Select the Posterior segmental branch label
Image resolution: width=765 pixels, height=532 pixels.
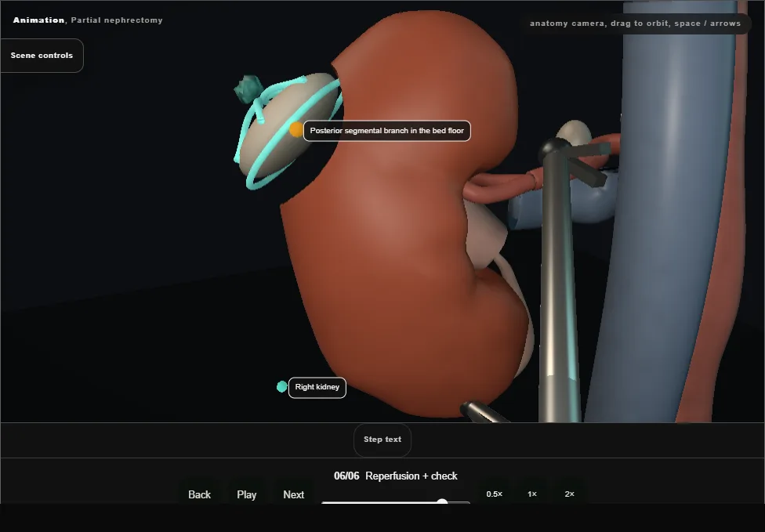(x=387, y=131)
